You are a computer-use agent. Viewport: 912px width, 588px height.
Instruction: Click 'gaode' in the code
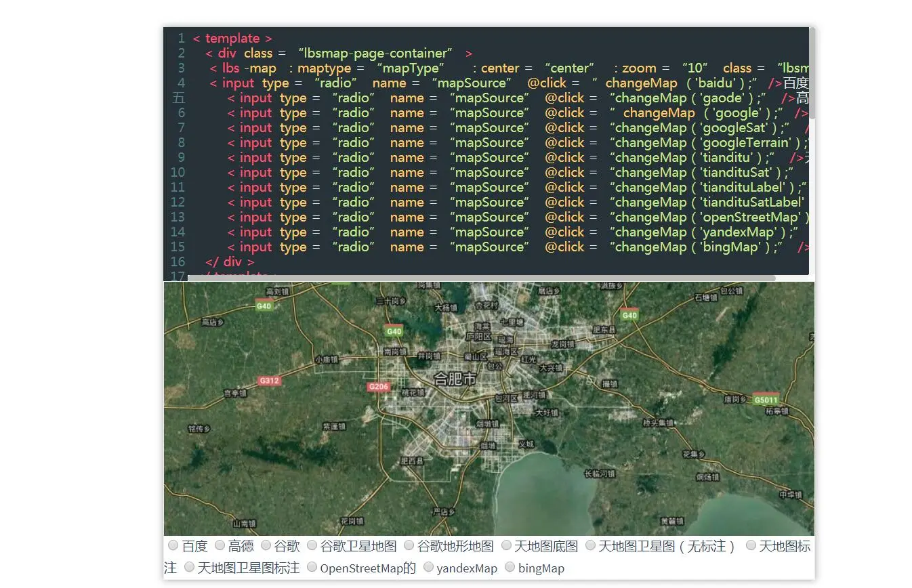(724, 98)
